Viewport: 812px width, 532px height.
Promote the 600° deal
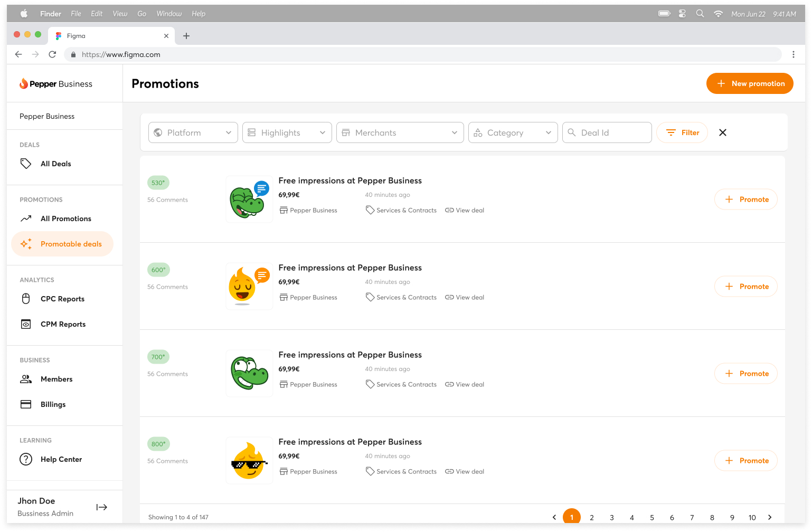(x=746, y=286)
